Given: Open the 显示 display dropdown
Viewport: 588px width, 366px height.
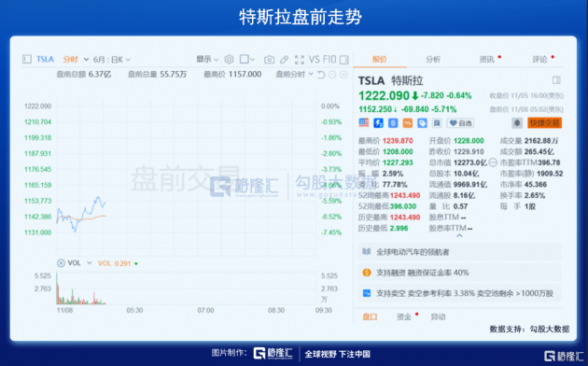Looking at the screenshot, I should [207, 59].
